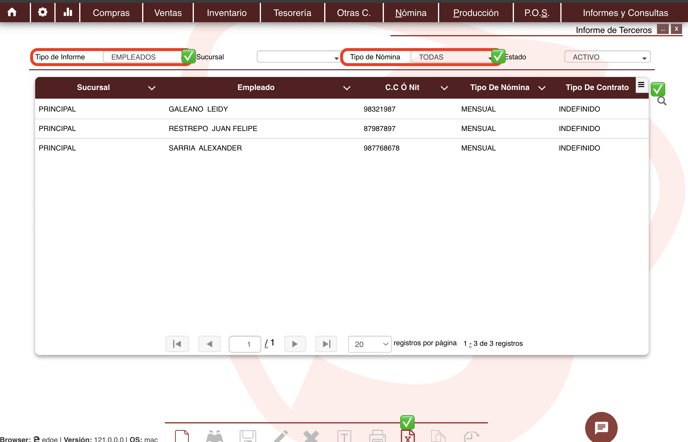
Task: Export the report with the Excel icon
Action: pos(408,436)
